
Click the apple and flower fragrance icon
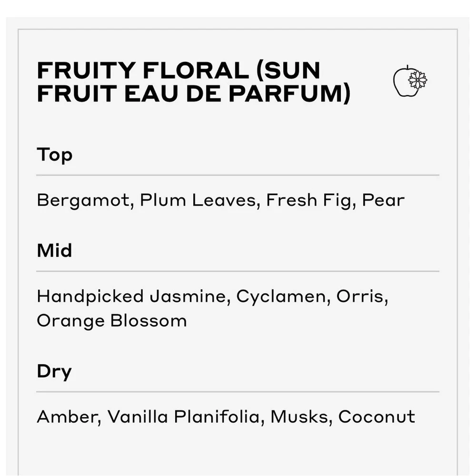tap(410, 81)
